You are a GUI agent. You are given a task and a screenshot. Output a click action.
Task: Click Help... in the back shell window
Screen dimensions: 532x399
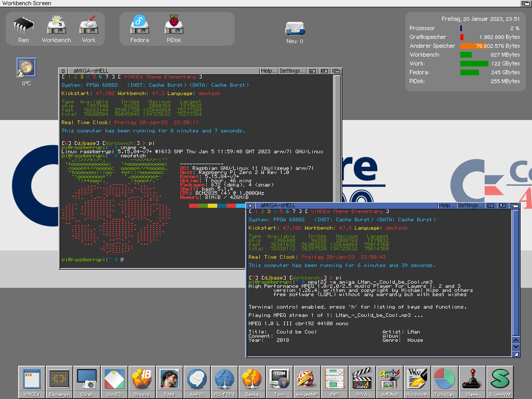[x=269, y=71]
